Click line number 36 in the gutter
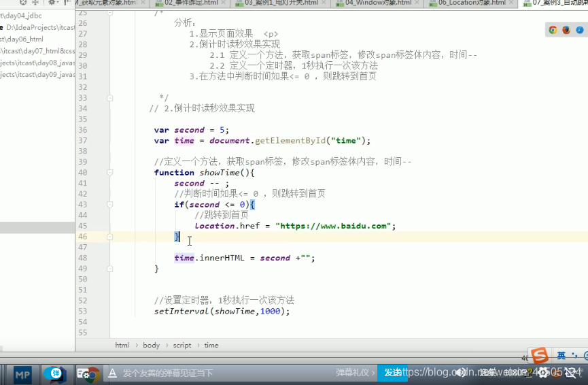588x385 pixels. point(82,130)
